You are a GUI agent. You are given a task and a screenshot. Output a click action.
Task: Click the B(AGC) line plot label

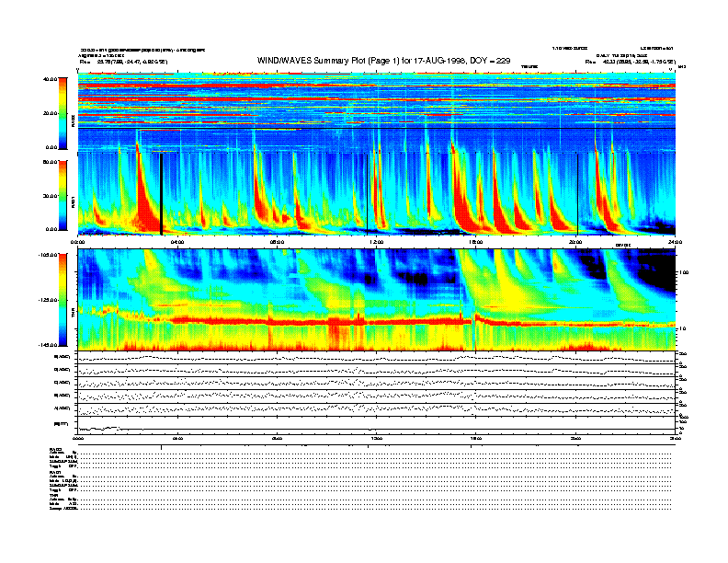[63, 396]
